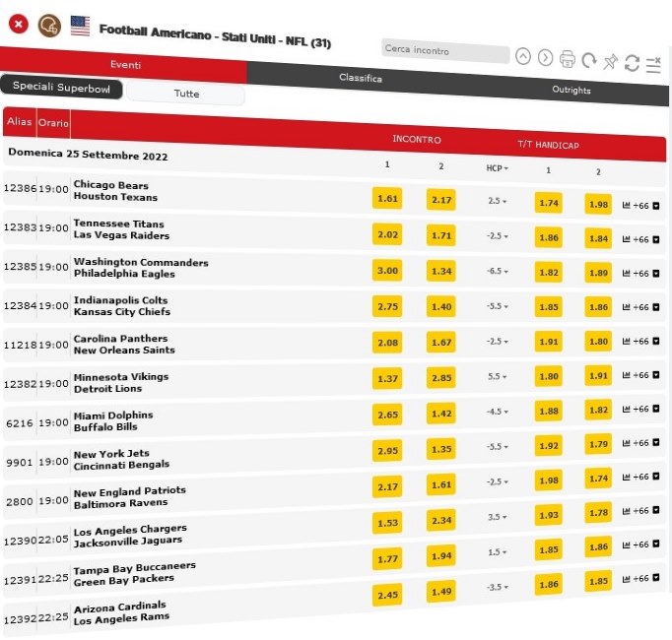Click inside the Cerca incontro search field
Viewport: 672px width, 640px height.
[x=445, y=51]
